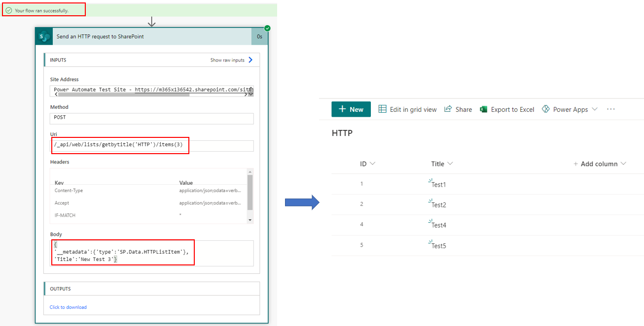The width and height of the screenshot is (644, 326).
Task: Select the Test4 list item
Action: pyautogui.click(x=438, y=225)
